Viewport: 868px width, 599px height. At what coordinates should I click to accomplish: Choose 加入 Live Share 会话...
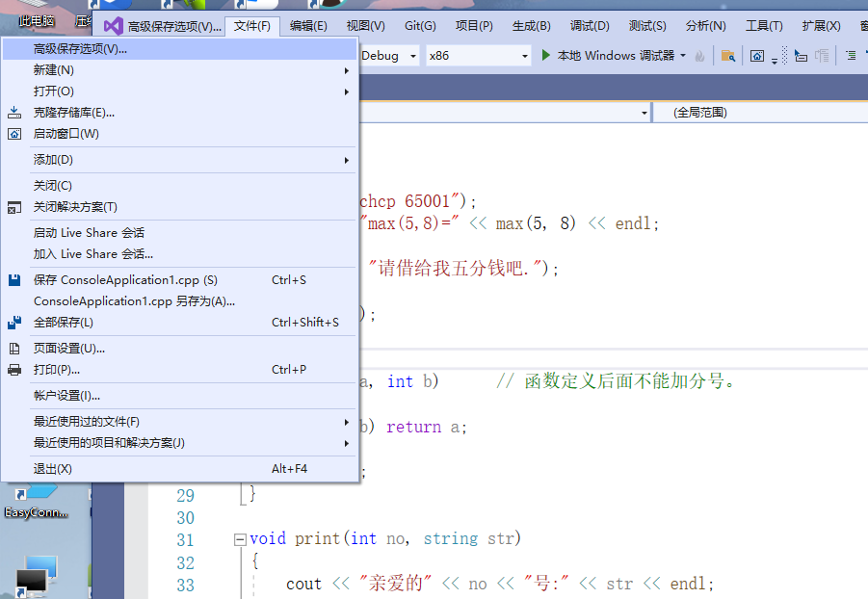(179, 254)
